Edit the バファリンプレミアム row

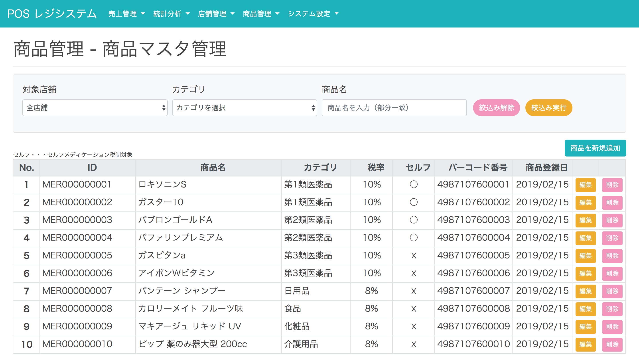[586, 238]
